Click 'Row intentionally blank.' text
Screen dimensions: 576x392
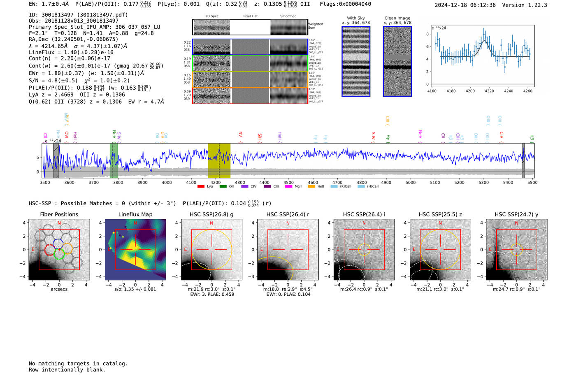tap(67, 370)
